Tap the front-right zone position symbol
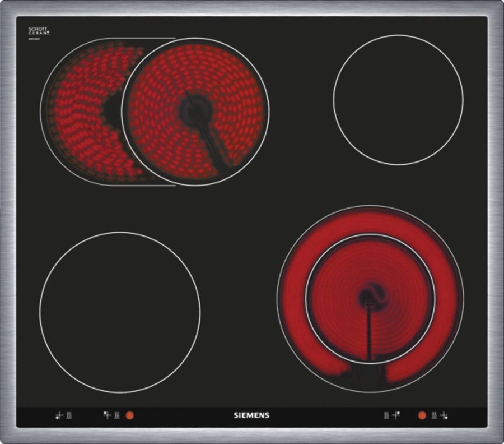The image size is (504, 444). tap(445, 415)
